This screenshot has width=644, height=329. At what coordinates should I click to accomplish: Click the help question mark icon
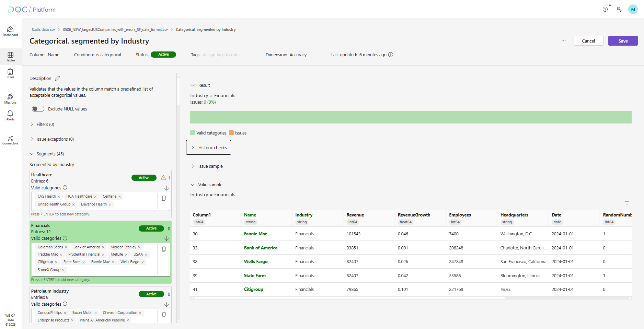(x=605, y=9)
